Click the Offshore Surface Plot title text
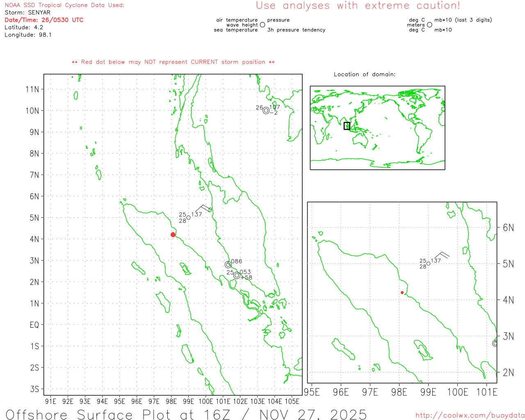Viewport: 525px width, 420px height. (x=186, y=414)
